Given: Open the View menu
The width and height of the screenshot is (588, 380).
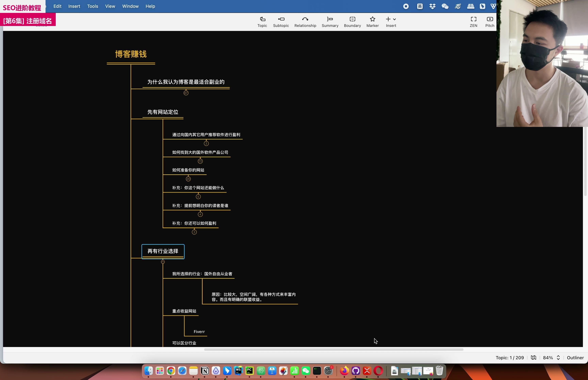Looking at the screenshot, I should (110, 6).
